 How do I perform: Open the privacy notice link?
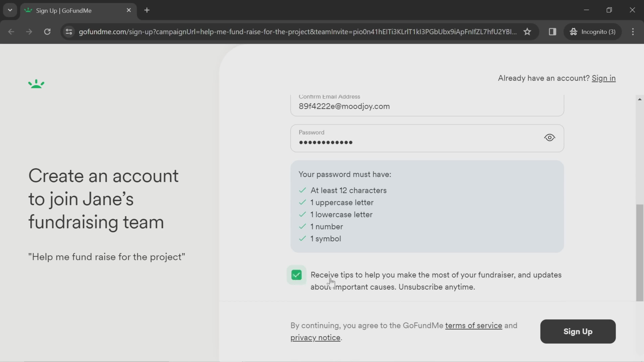coord(315,338)
